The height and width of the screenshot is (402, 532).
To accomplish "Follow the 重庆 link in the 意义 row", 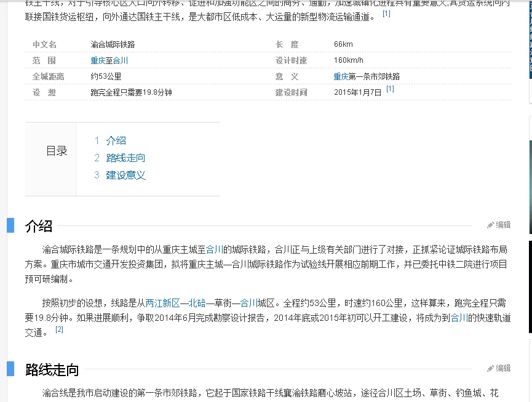I will pos(341,76).
